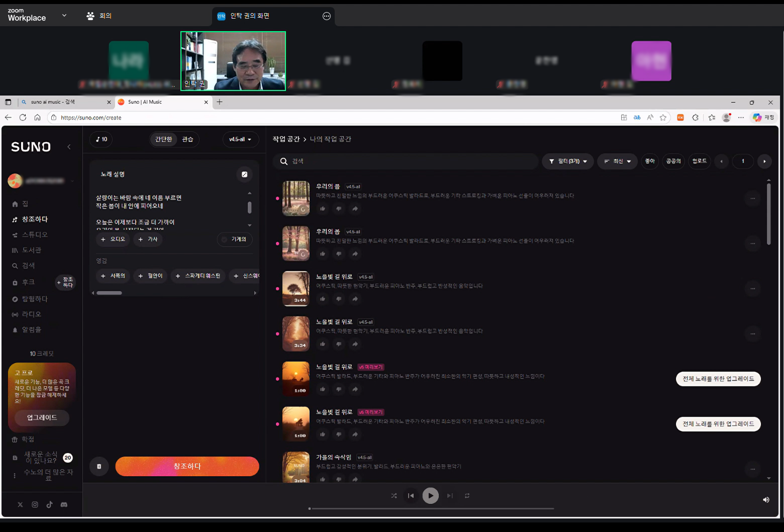Like the first 우리의 봄 song

pyautogui.click(x=323, y=208)
